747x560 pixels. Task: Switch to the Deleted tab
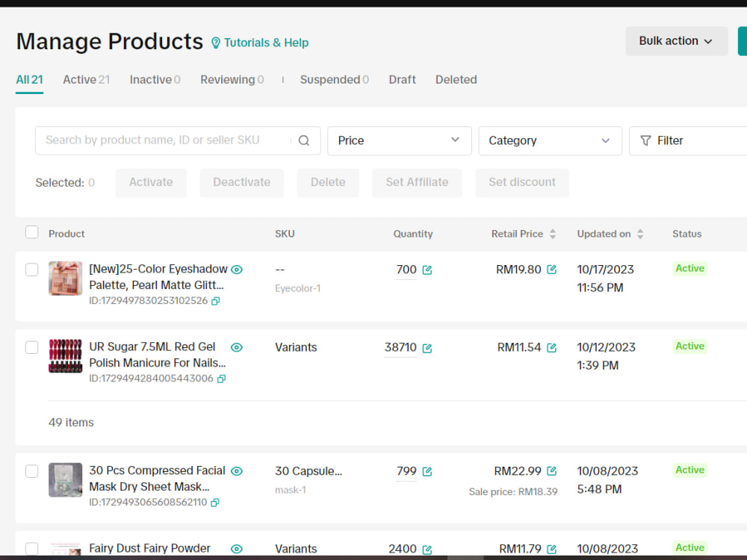click(456, 80)
